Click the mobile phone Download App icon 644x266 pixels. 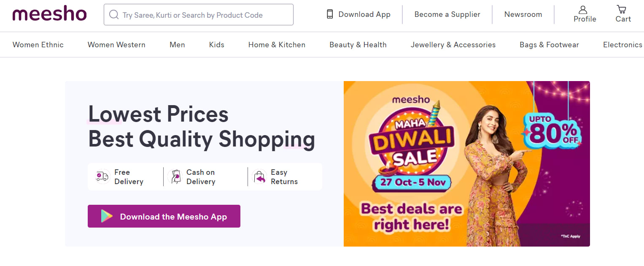click(329, 14)
